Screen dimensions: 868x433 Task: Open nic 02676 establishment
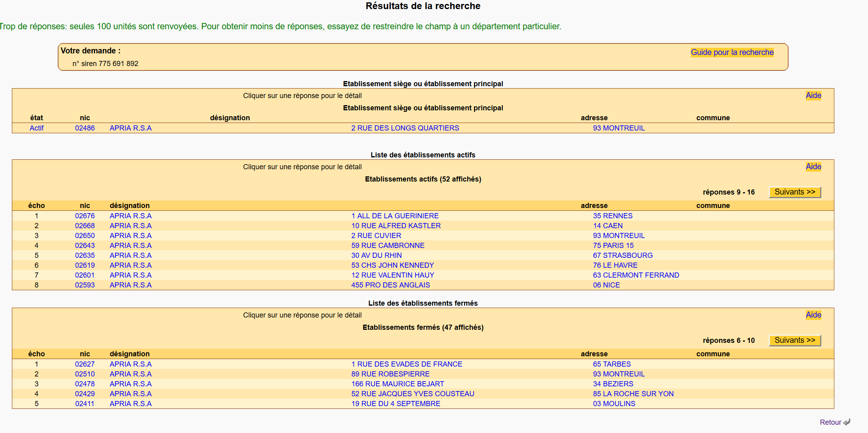[x=85, y=216]
